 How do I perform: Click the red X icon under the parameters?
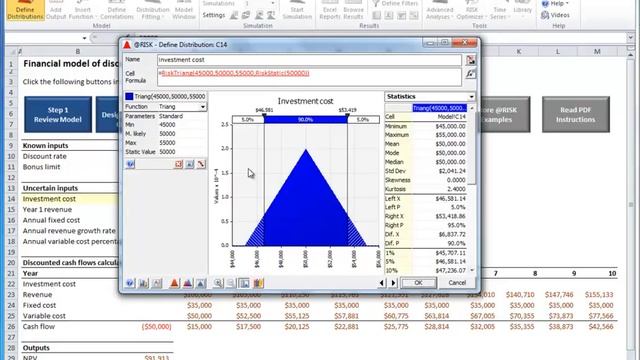(178, 164)
